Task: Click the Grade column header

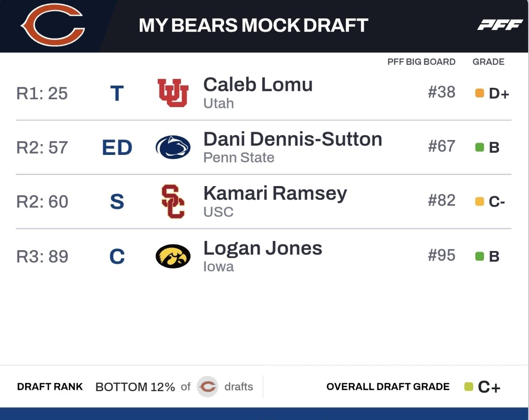Action: point(489,62)
